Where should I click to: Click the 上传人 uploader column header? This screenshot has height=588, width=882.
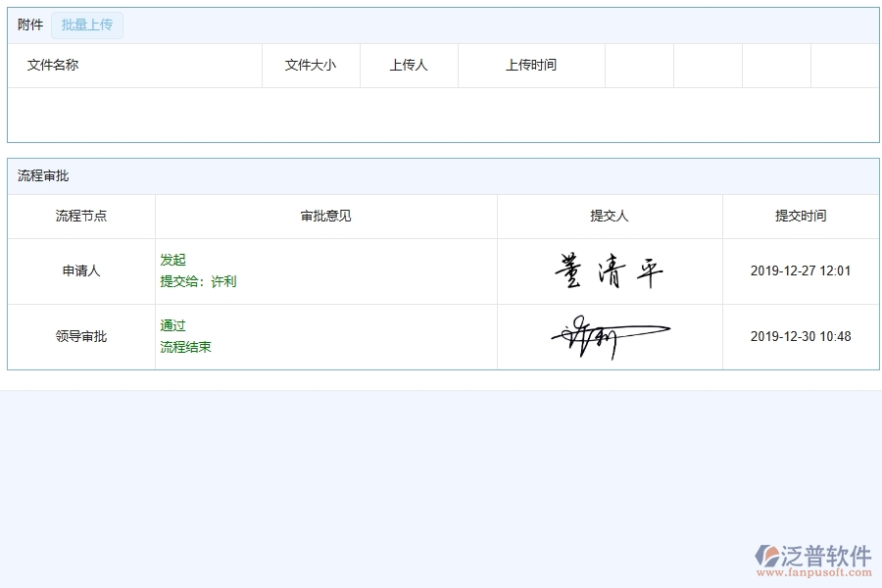pos(409,65)
